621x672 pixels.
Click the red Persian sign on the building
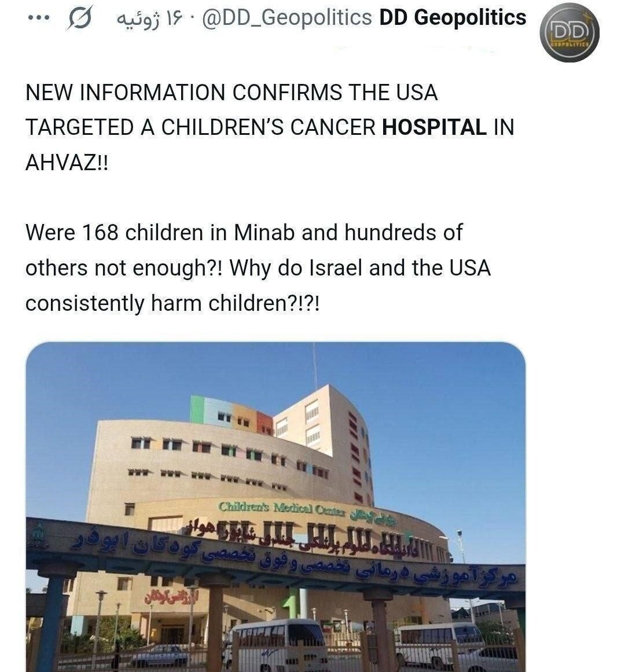pyautogui.click(x=171, y=596)
